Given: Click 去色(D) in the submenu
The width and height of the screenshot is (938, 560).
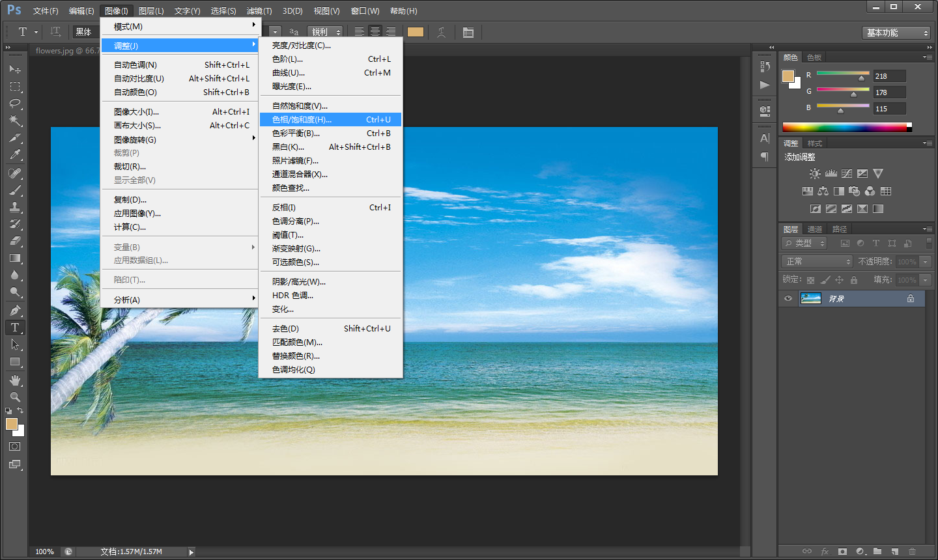Looking at the screenshot, I should (x=331, y=329).
